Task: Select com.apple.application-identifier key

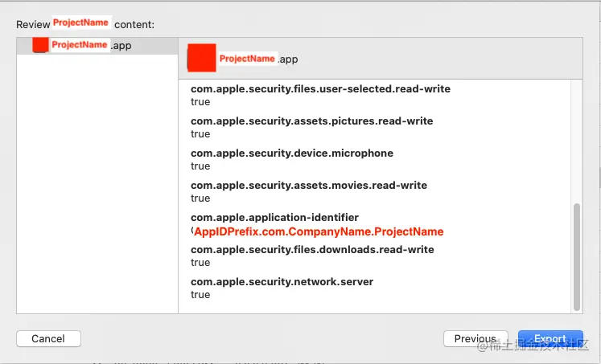Action: click(x=275, y=218)
